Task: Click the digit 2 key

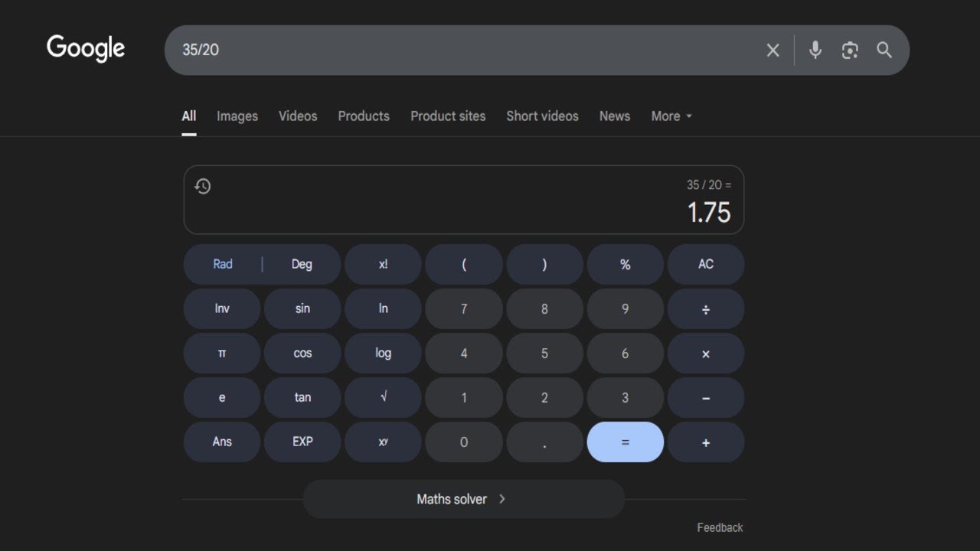Action: (x=544, y=397)
